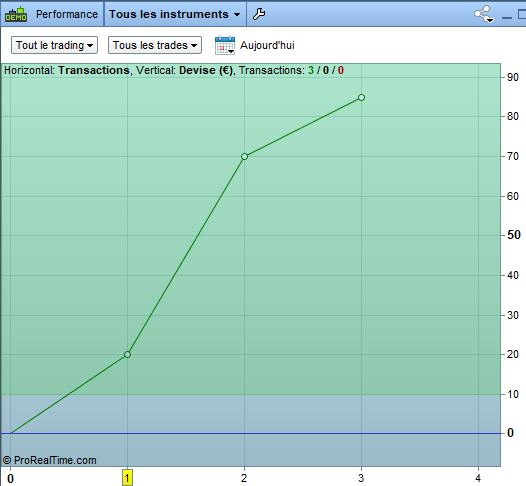Click the data point at transaction 3
This screenshot has height=486, width=526.
click(x=361, y=97)
